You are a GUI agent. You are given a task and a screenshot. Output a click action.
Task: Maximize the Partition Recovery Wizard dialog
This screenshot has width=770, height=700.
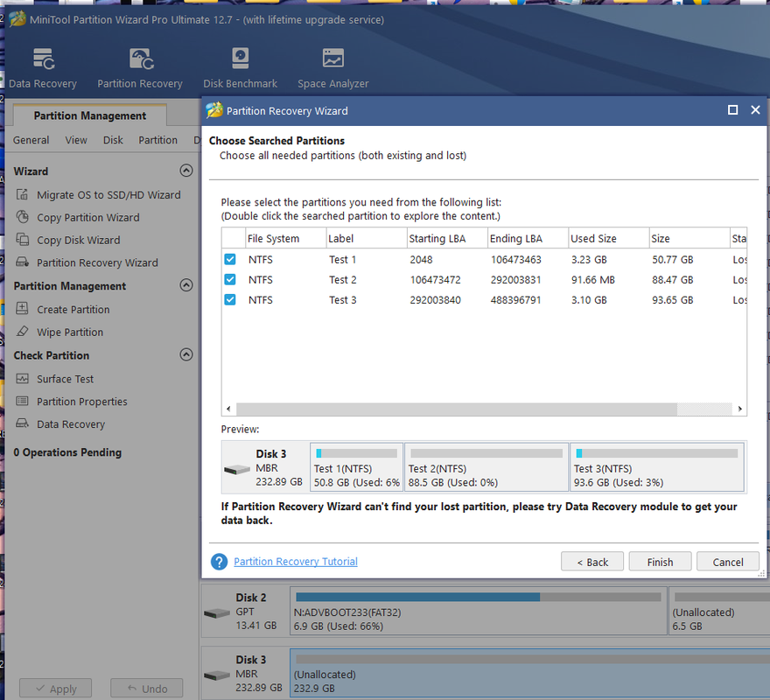732,110
